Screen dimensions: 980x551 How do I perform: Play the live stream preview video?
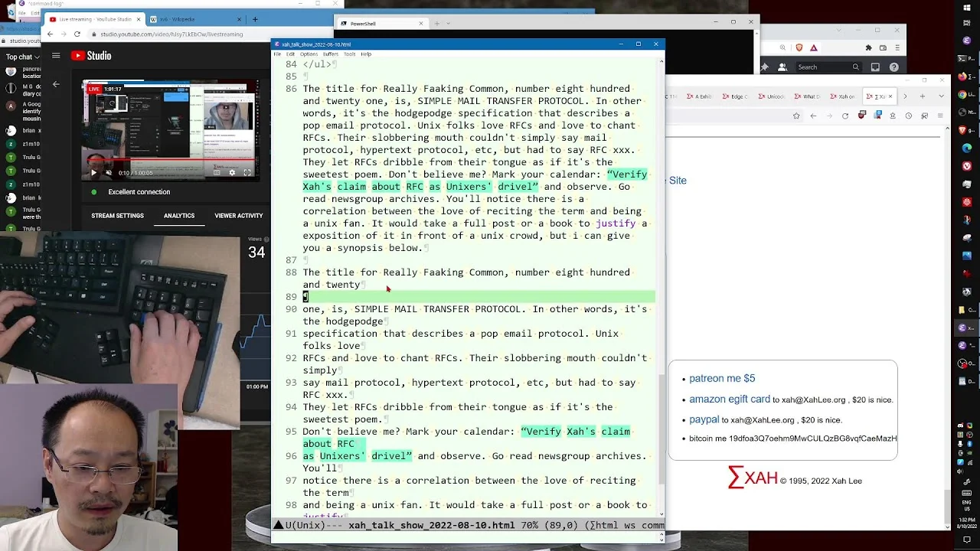pos(93,173)
